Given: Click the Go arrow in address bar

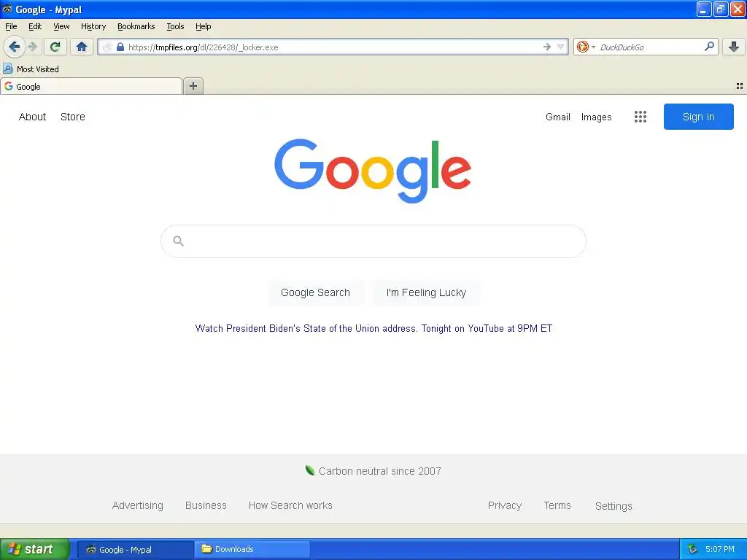Looking at the screenshot, I should coord(547,47).
